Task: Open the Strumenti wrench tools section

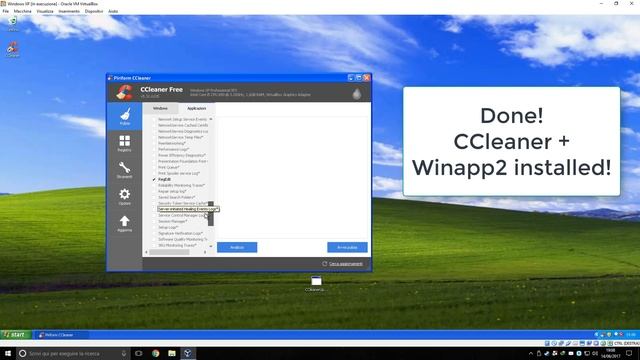Action: point(124,170)
